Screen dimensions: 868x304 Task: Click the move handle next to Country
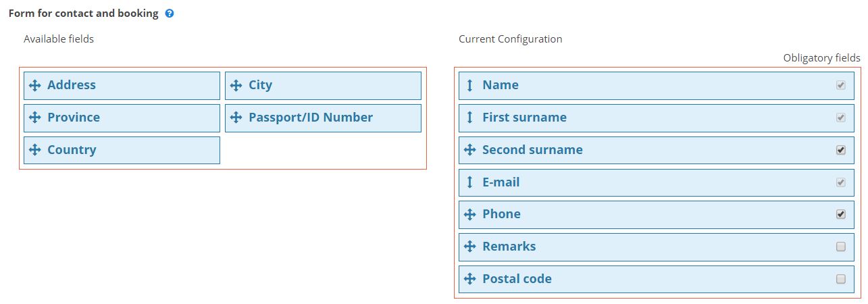(35, 150)
